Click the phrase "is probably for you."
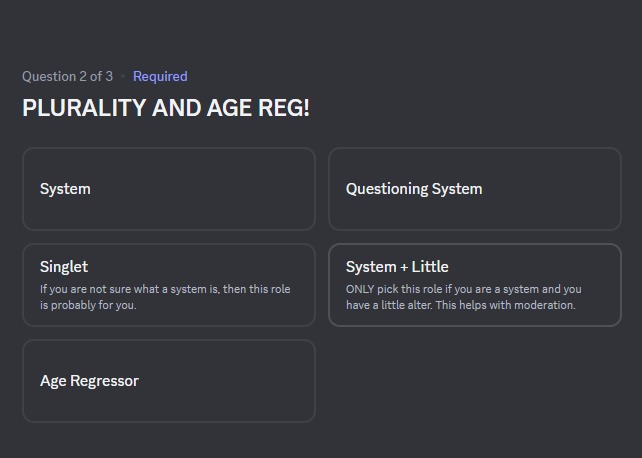The height and width of the screenshot is (458, 642). (88, 305)
